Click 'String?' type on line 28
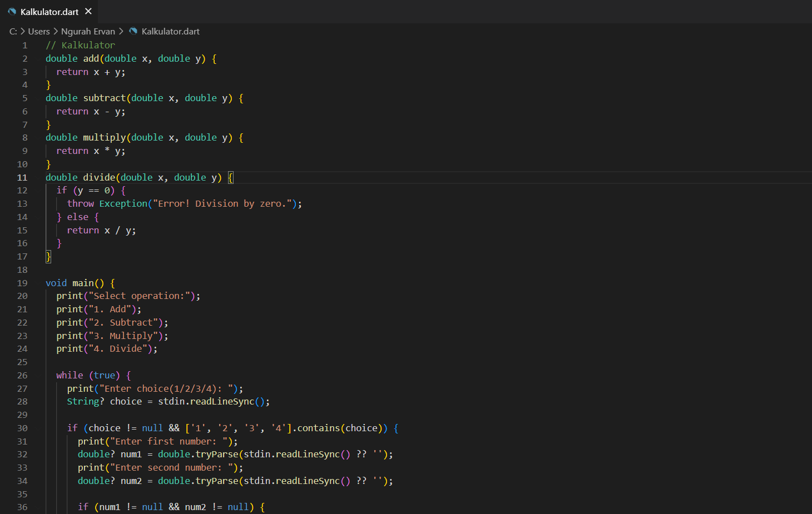The height and width of the screenshot is (514, 812). [86, 401]
